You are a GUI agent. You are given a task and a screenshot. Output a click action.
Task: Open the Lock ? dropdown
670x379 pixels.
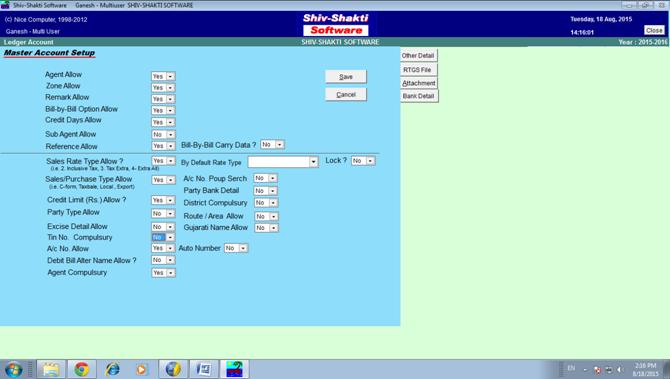(x=370, y=161)
